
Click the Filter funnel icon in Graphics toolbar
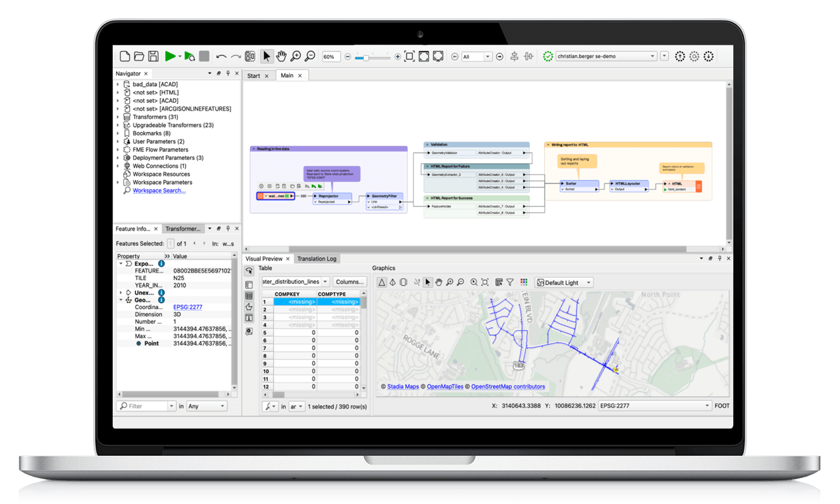pos(510,283)
